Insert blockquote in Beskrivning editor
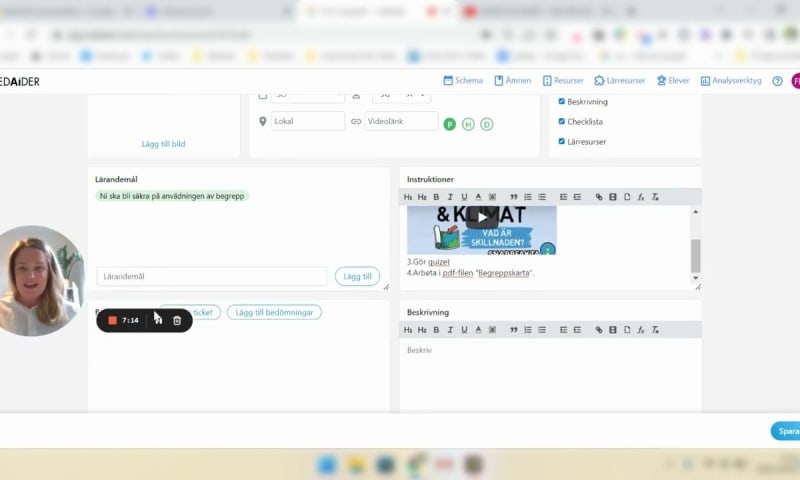Image resolution: width=800 pixels, height=480 pixels. pos(514,330)
